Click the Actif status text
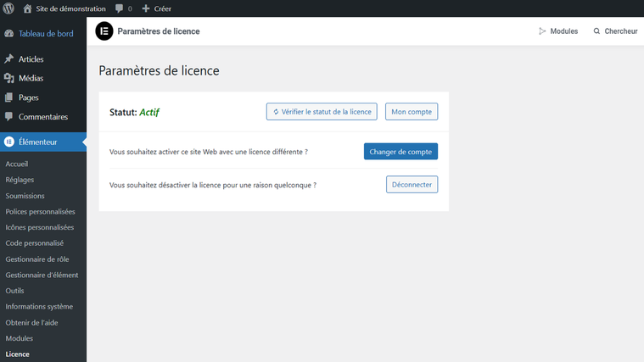 pyautogui.click(x=149, y=112)
